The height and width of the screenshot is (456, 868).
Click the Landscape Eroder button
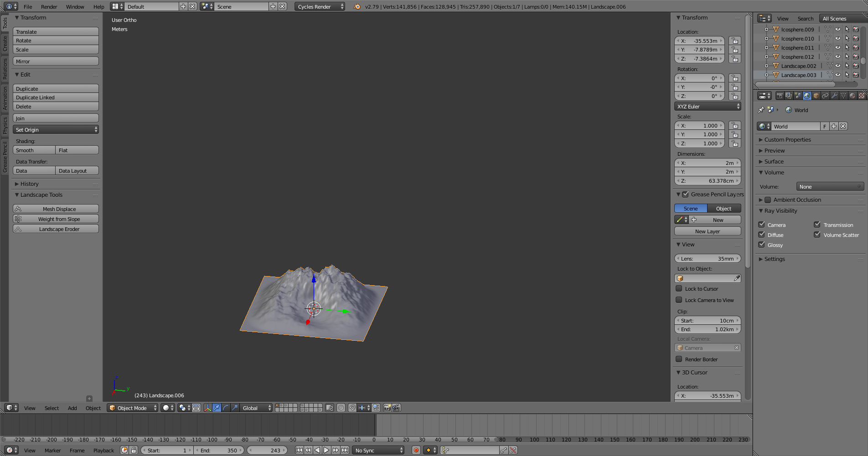[x=56, y=229]
